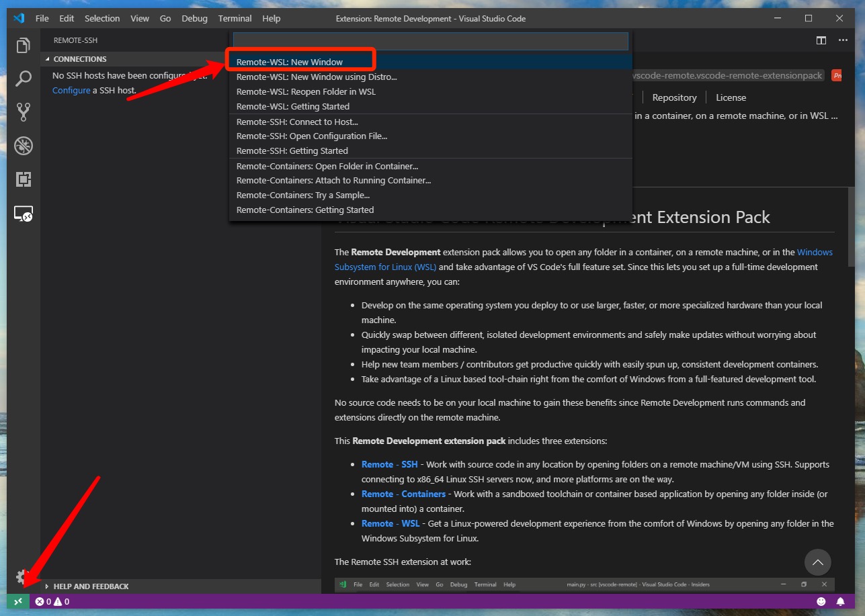Viewport: 865px width, 616px height.
Task: Click the green remote indicator in status bar
Action: pyautogui.click(x=18, y=601)
